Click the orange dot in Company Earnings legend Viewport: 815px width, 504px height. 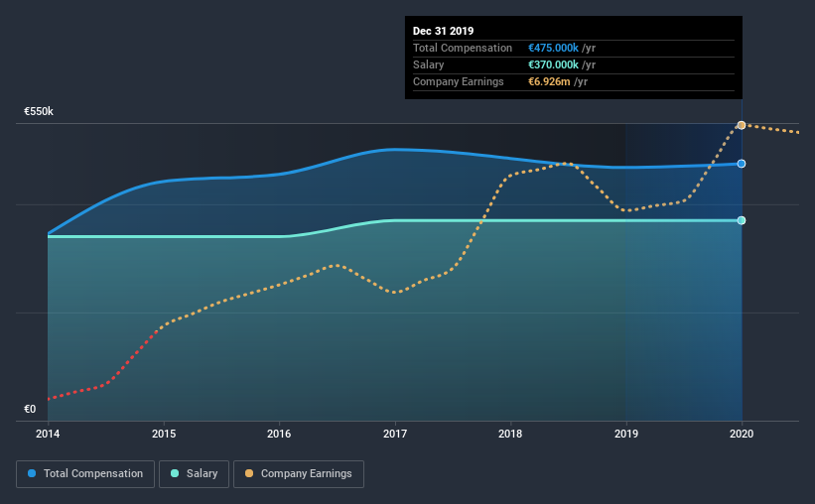click(x=249, y=473)
